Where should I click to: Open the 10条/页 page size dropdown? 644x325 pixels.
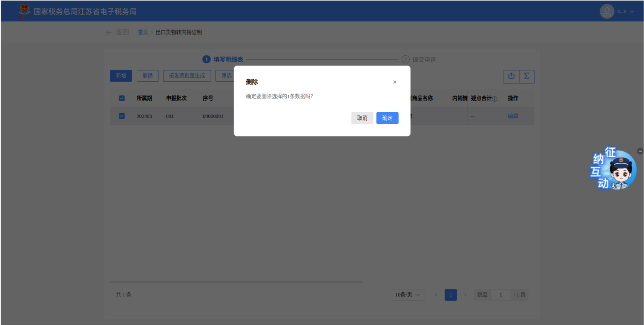pyautogui.click(x=408, y=295)
